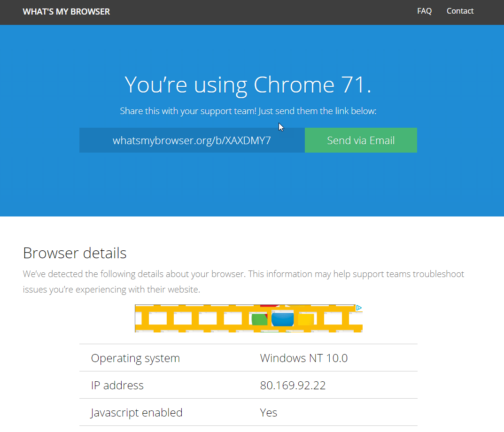Image resolution: width=504 pixels, height=432 pixels.
Task: Click the "IP address" row label
Action: (x=117, y=385)
